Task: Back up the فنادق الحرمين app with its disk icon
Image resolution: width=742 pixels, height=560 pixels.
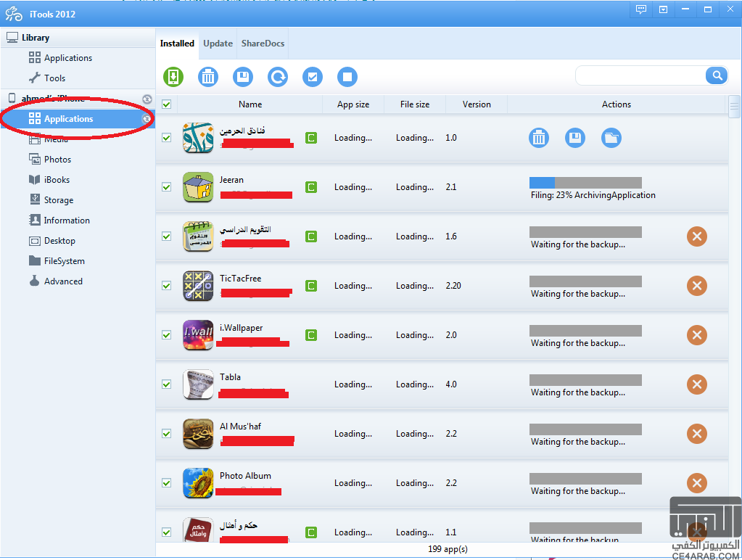Action: [575, 138]
